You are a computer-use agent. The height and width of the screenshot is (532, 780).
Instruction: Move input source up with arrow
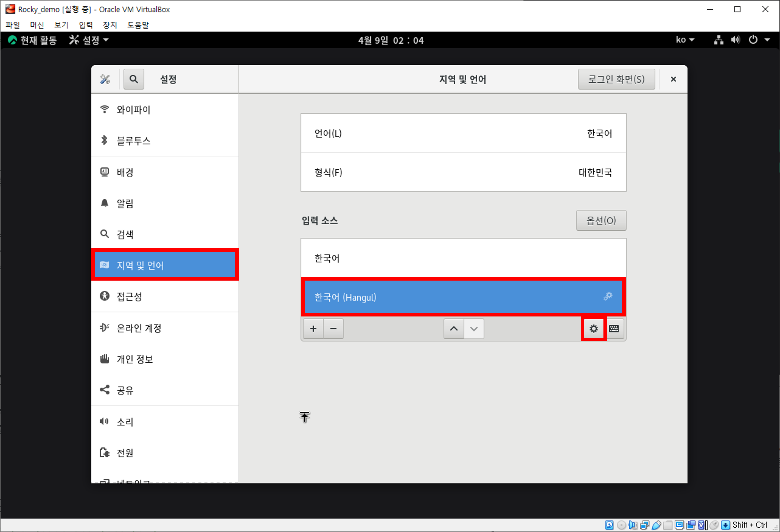[x=453, y=329]
